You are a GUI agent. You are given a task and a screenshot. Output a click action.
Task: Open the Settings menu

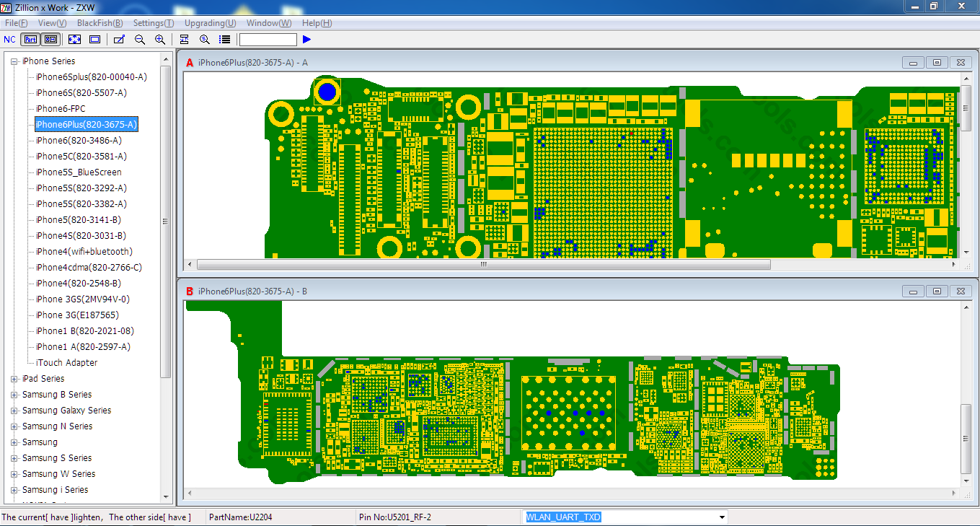pos(153,23)
